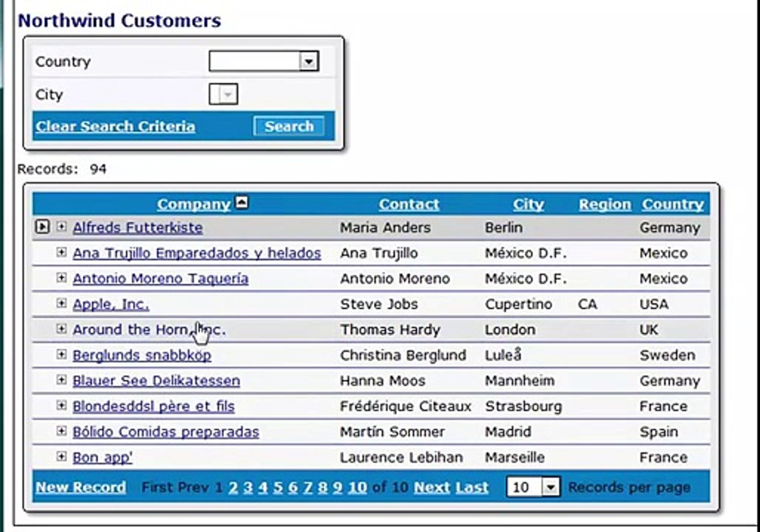Screen dimensions: 760x532
Task: Click the sort ascending icon next to Company
Action: (242, 202)
